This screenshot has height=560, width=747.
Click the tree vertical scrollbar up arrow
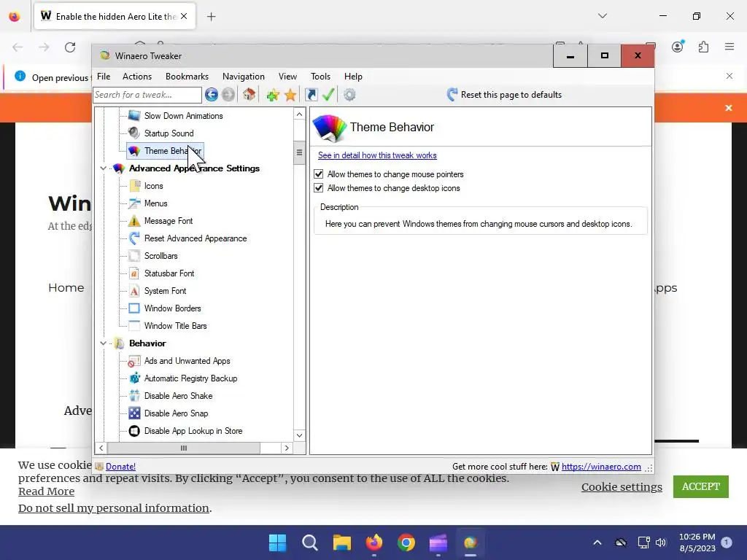[299, 114]
